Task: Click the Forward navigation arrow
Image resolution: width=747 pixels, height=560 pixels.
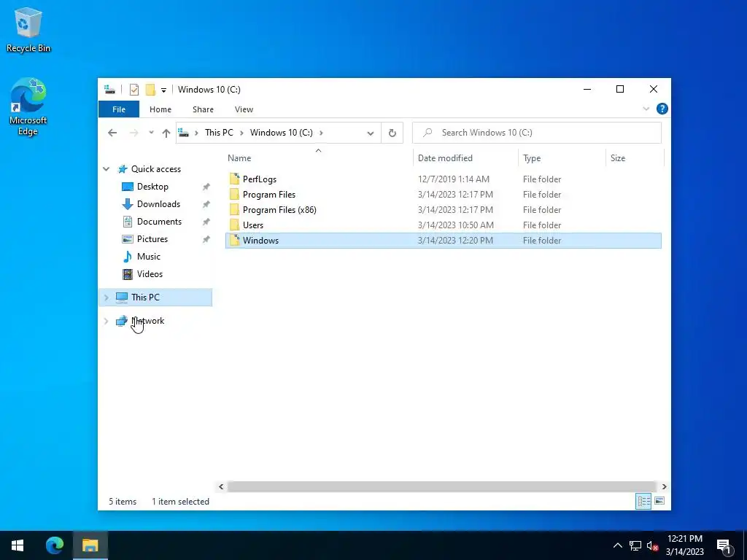Action: [134, 133]
